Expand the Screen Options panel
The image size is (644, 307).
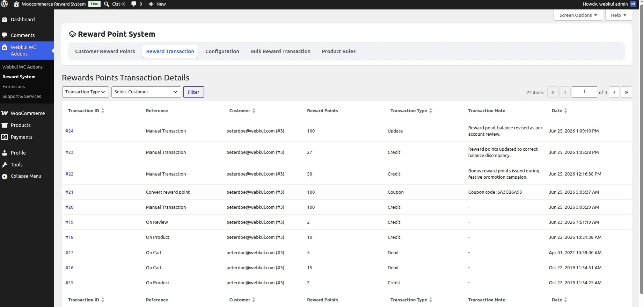578,15
